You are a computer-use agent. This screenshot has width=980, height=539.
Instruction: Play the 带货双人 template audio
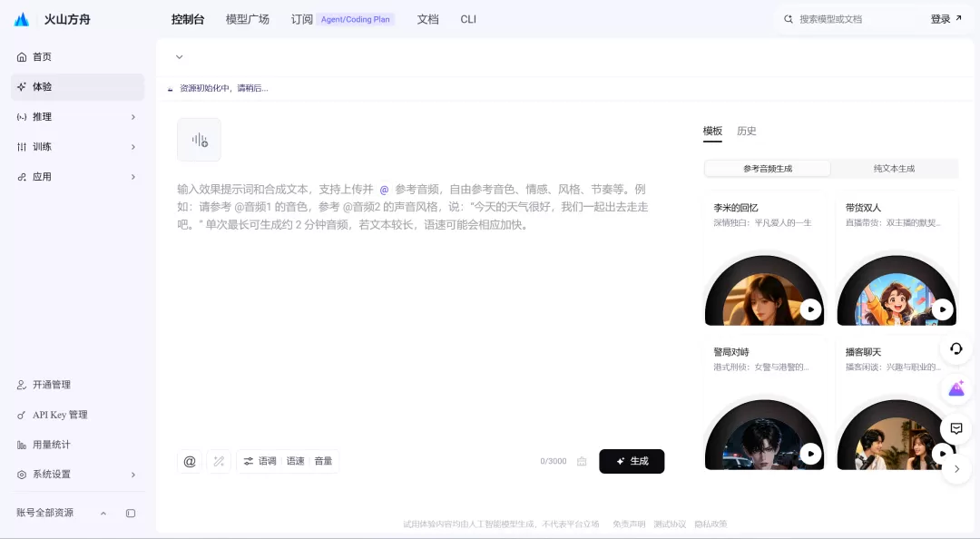(943, 309)
